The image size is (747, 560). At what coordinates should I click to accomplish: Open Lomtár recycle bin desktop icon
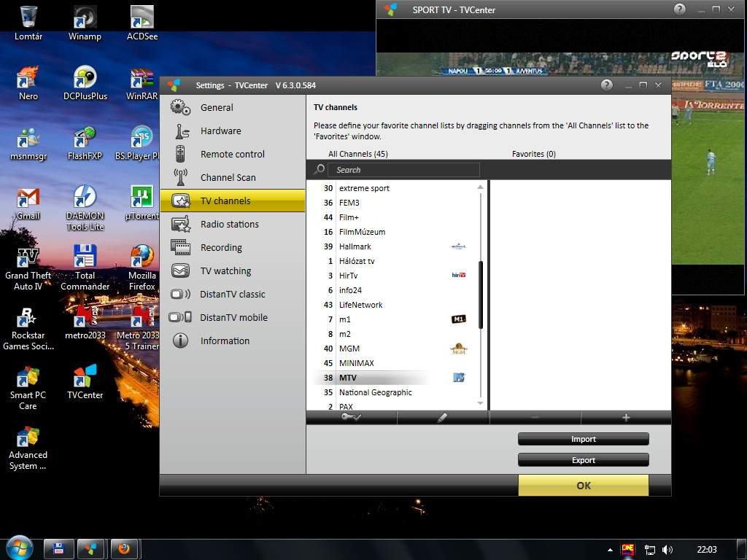[x=28, y=23]
